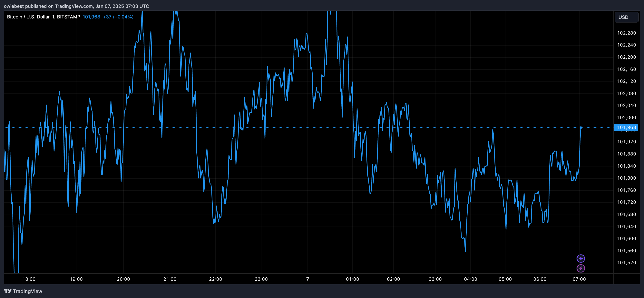
Task: Click the 03:00 time axis label
Action: 435,279
